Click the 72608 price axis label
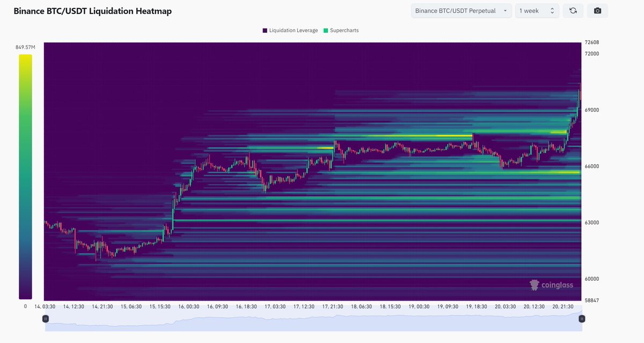 pyautogui.click(x=592, y=42)
